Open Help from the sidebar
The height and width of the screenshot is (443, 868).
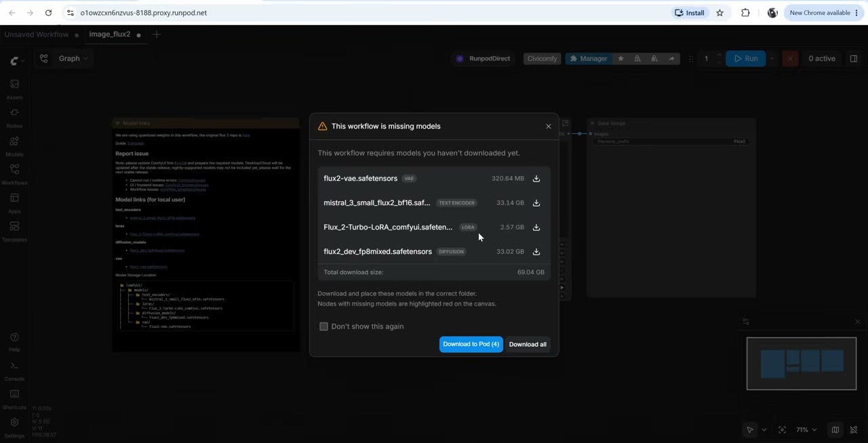(x=14, y=341)
